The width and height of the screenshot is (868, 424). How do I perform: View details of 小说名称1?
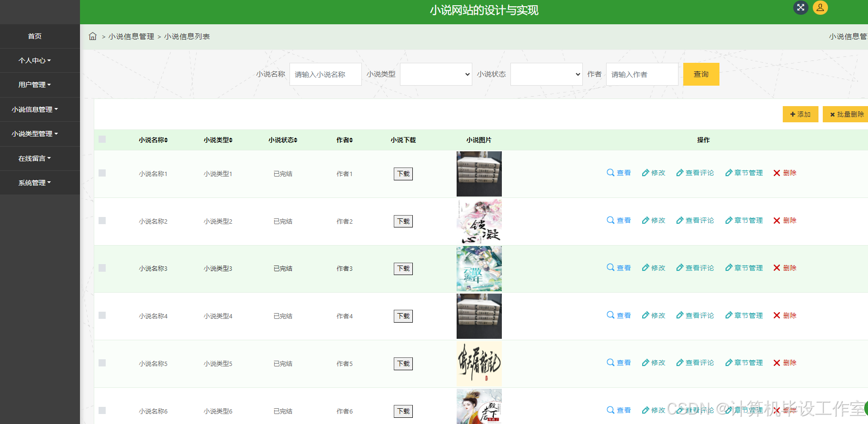[619, 173]
